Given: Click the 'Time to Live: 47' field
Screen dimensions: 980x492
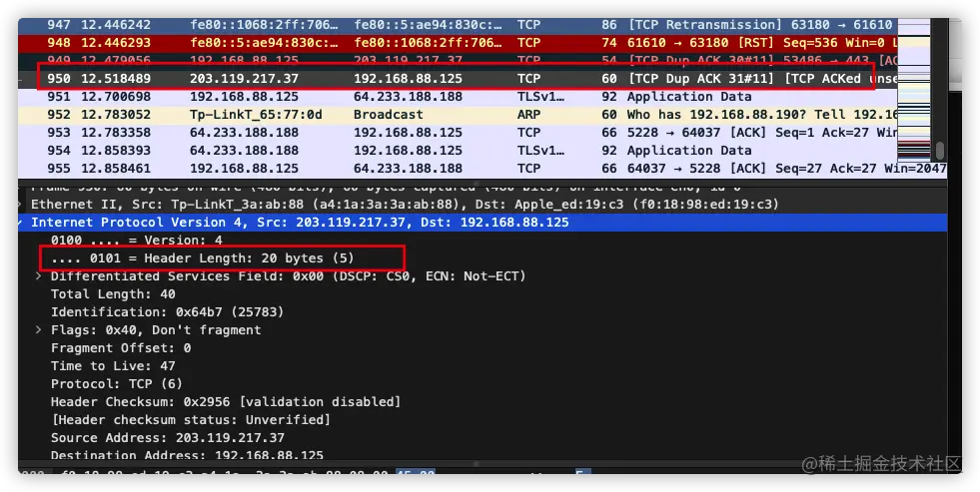Looking at the screenshot, I should pyautogui.click(x=113, y=366).
